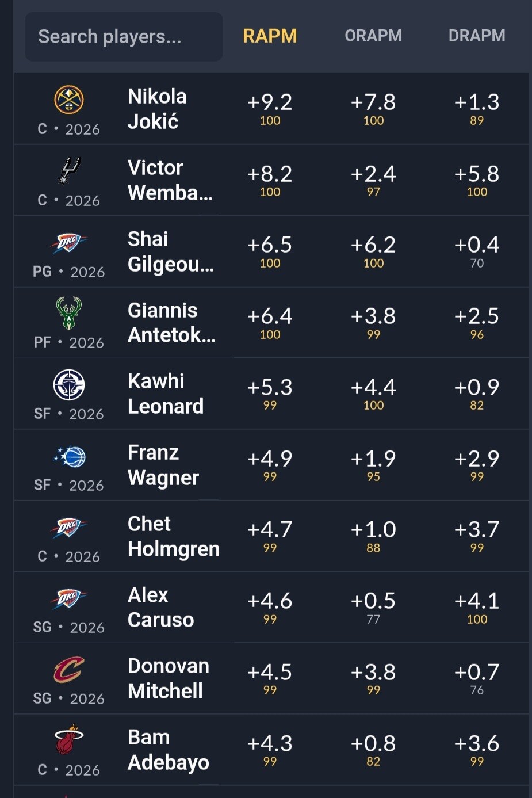The image size is (532, 798).
Task: Select Shai Gilgeous-Alexander's +6.2 ORAPM value
Action: point(373,245)
